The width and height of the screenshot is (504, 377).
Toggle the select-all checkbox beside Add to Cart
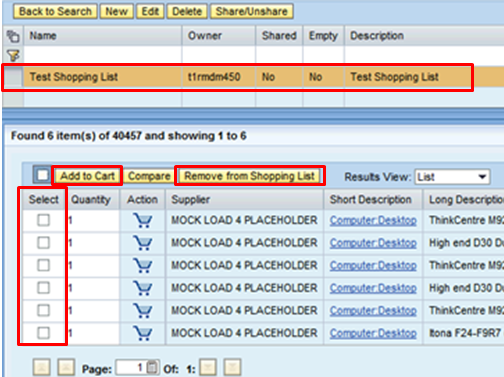click(x=42, y=175)
